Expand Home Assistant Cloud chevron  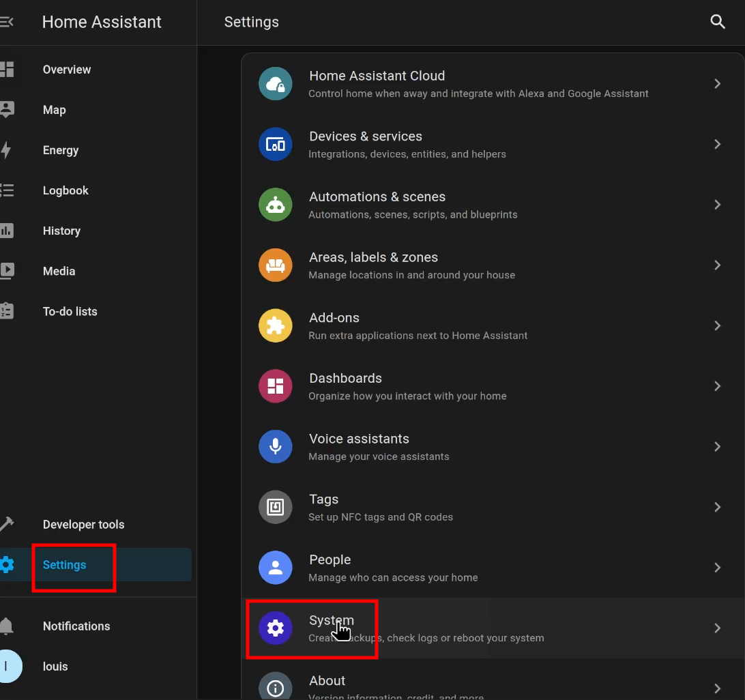point(718,84)
